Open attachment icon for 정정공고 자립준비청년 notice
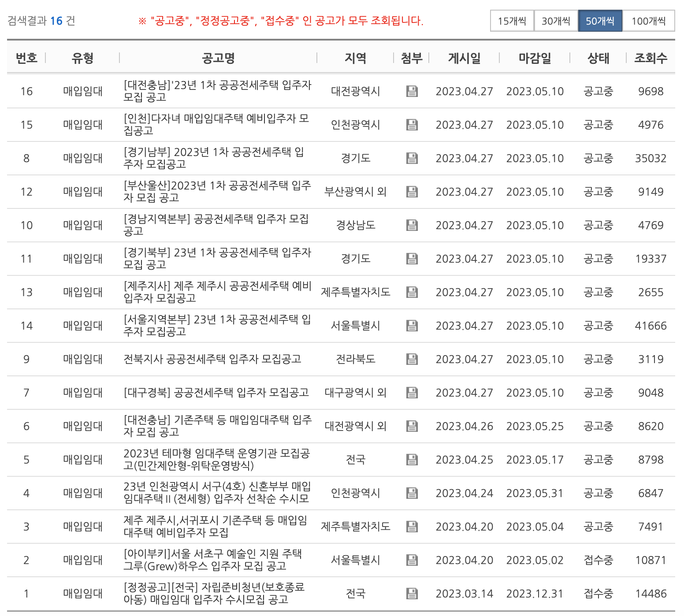Screen dimensions: 684x616 click(412, 594)
